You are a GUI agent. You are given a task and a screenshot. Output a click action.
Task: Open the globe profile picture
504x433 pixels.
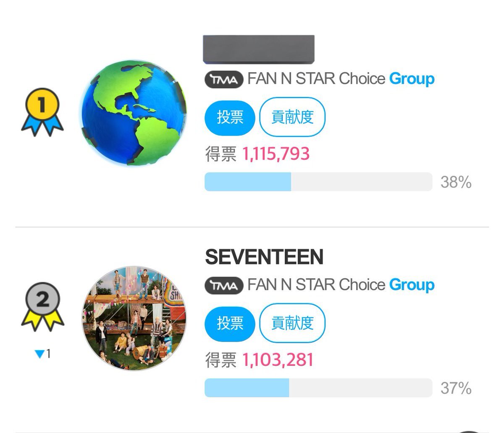click(134, 113)
